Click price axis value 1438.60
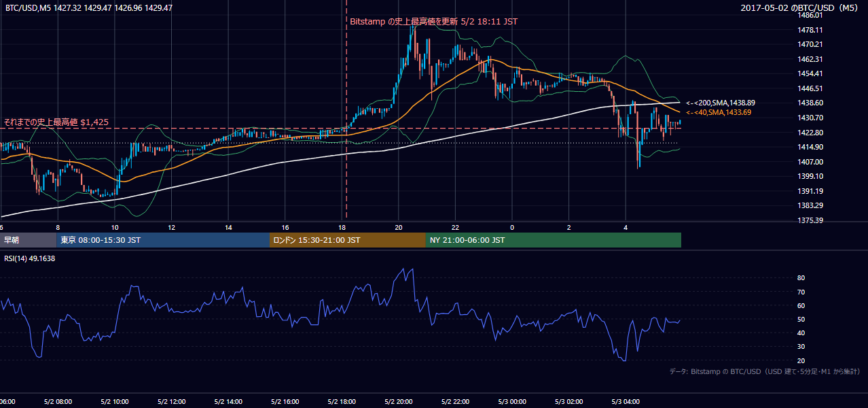This screenshot has height=408, width=868. point(811,103)
